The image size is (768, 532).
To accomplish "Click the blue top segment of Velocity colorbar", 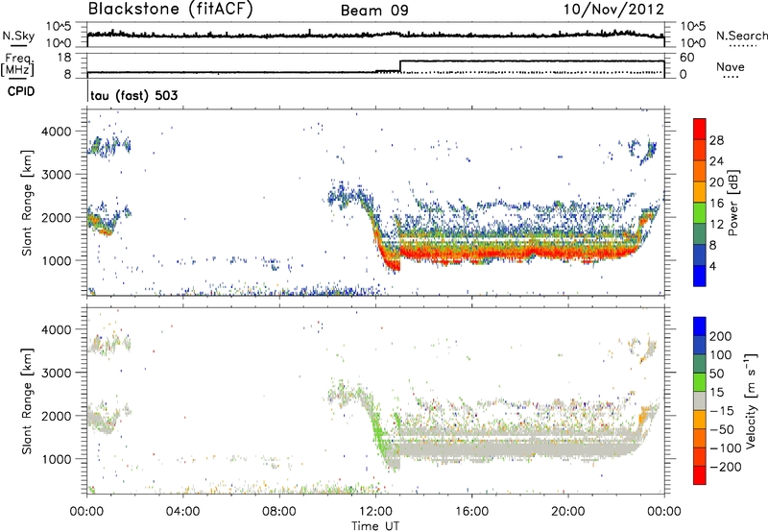I will [x=700, y=326].
